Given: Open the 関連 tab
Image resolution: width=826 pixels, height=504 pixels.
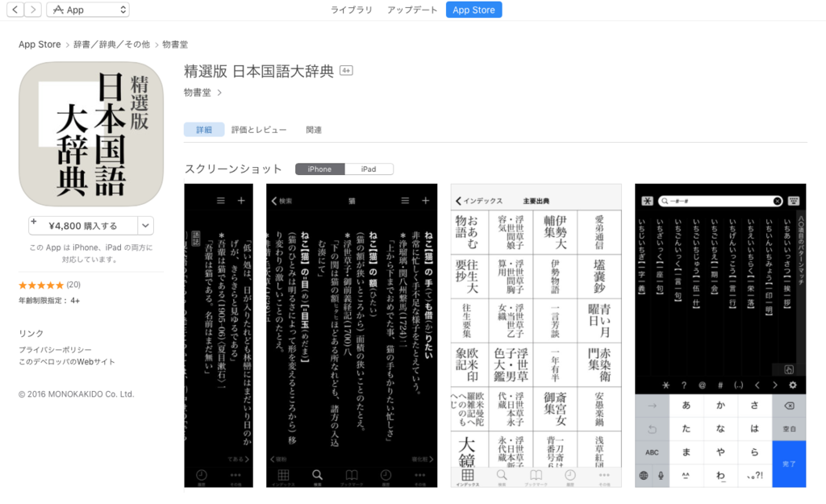Looking at the screenshot, I should 314,130.
